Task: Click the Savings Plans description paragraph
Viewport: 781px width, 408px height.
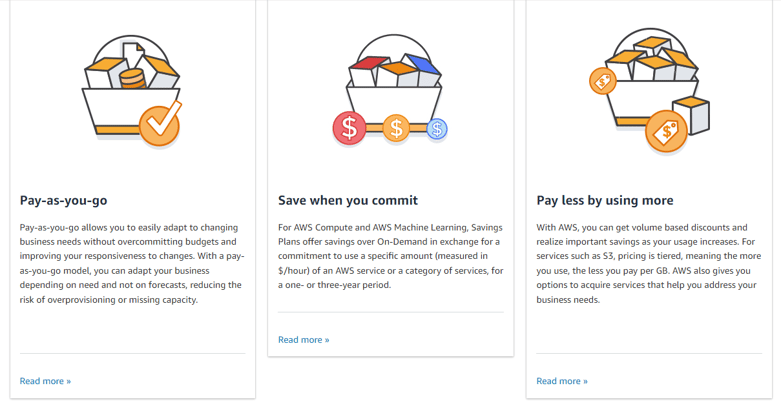Action: [390, 256]
